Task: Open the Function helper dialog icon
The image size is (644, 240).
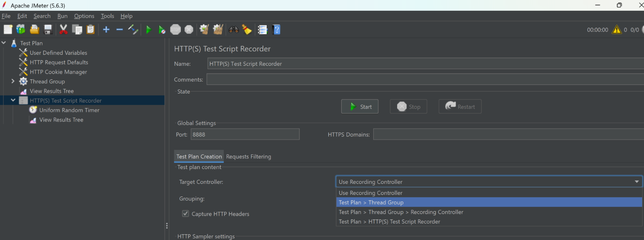Action: (x=263, y=30)
